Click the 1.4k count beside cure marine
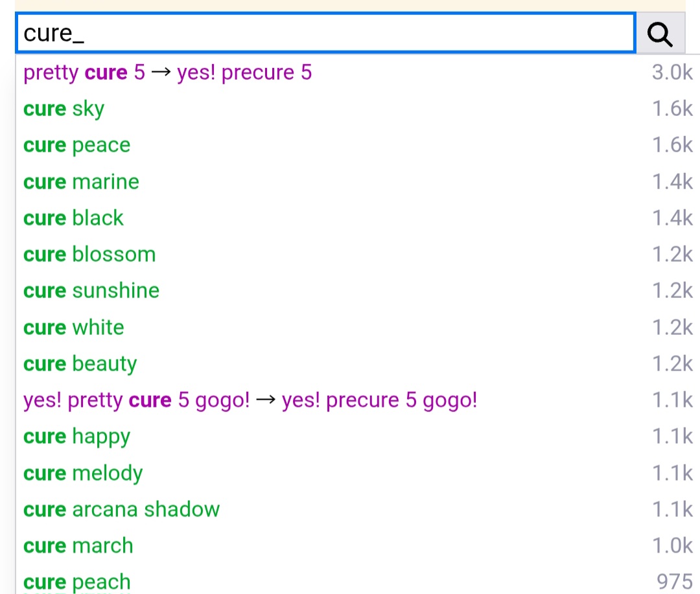This screenshot has height=594, width=700. click(672, 181)
